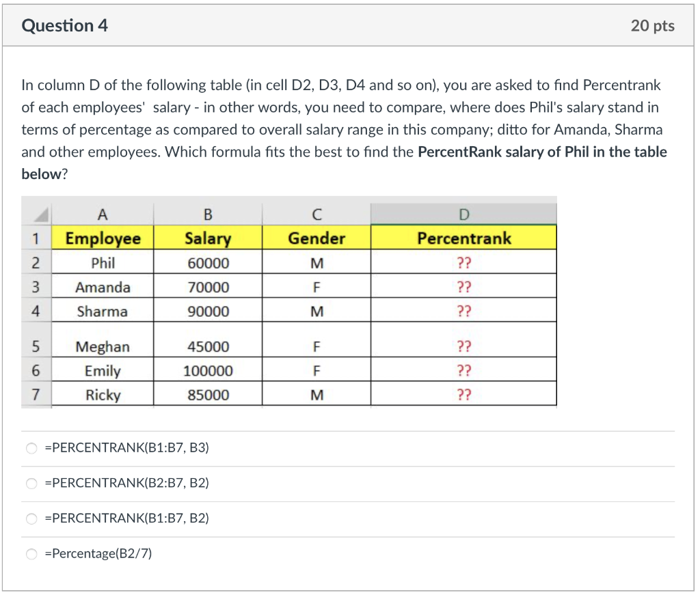Click column C header in the table

point(317,215)
